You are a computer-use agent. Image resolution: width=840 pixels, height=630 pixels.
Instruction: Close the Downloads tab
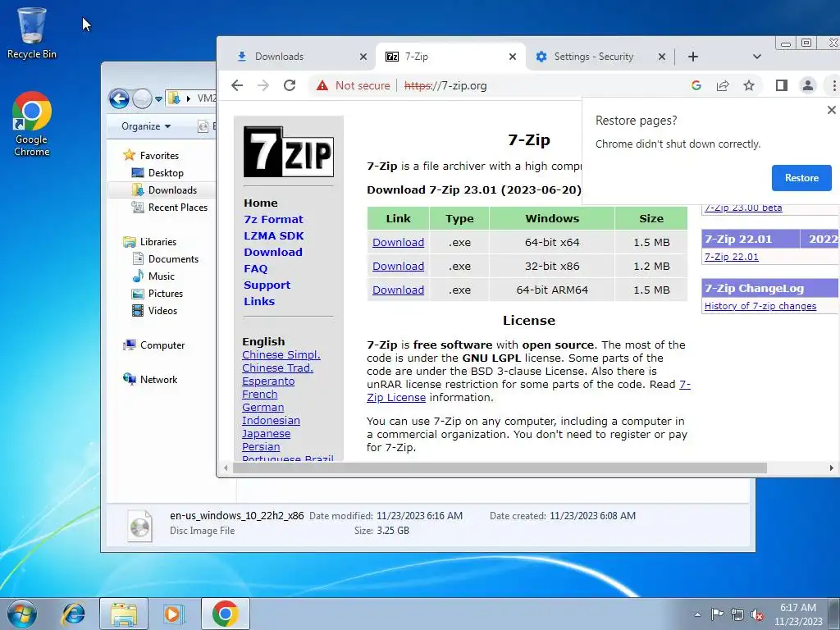pos(363,57)
